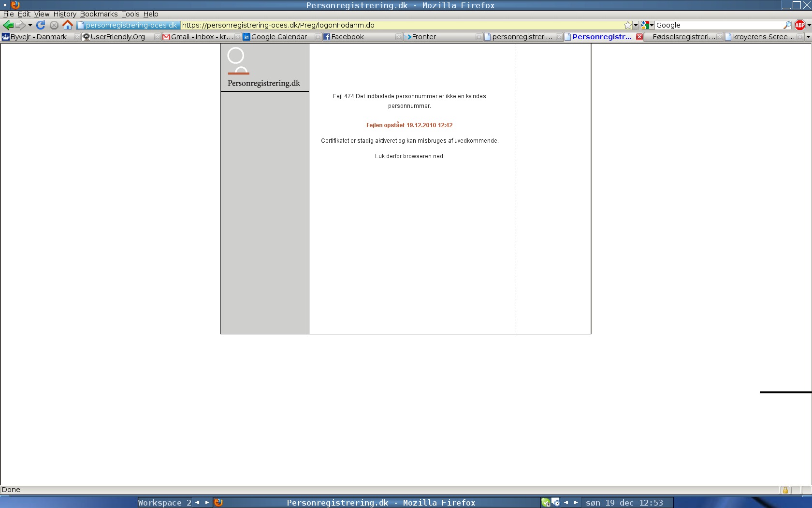
Task: Click the green Back arrow button
Action: coord(8,25)
